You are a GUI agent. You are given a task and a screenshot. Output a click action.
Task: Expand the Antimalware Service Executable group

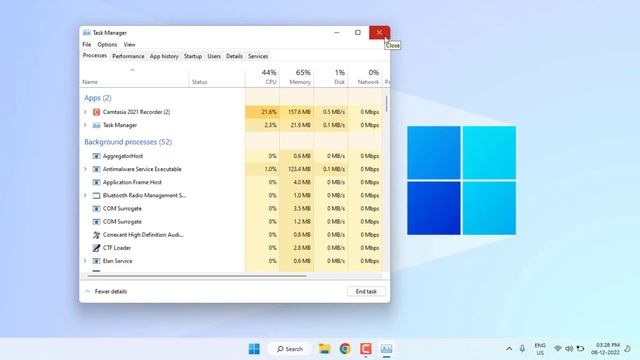[85, 169]
